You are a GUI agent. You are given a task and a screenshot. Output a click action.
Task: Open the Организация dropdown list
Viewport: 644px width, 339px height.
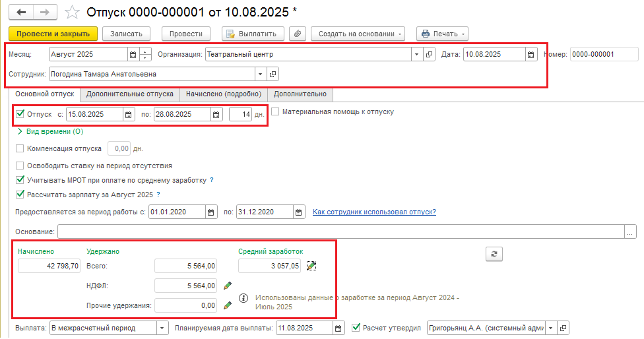coord(417,54)
